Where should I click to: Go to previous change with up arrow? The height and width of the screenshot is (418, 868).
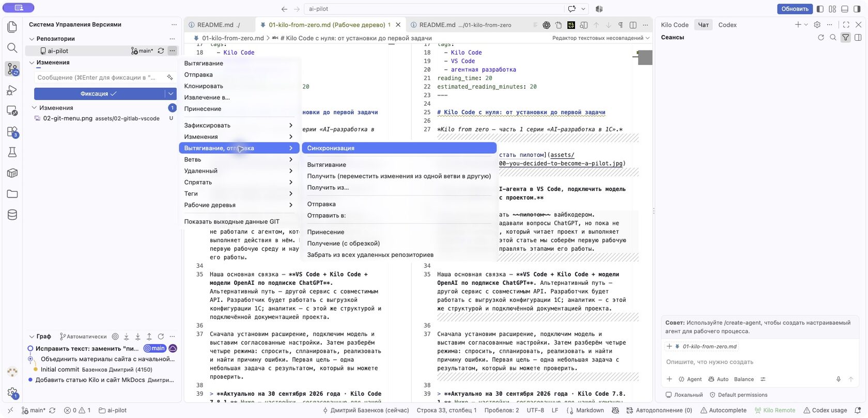(x=596, y=25)
